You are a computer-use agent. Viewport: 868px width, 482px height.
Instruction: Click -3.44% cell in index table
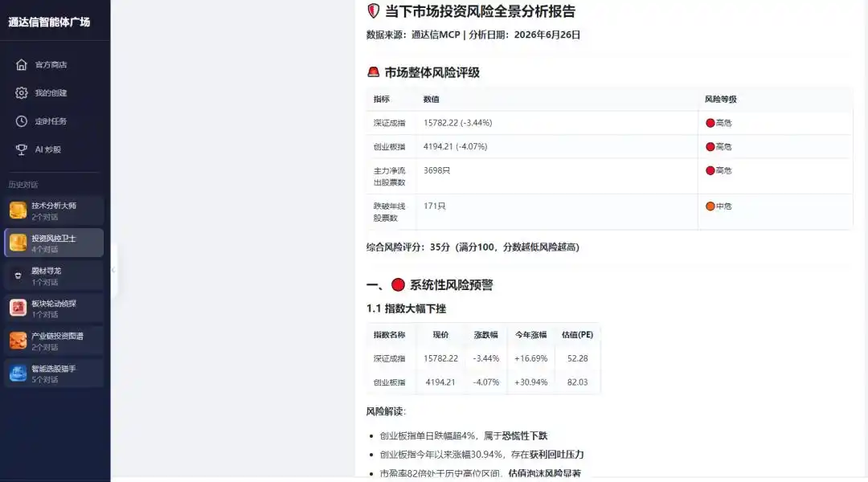[x=486, y=358]
